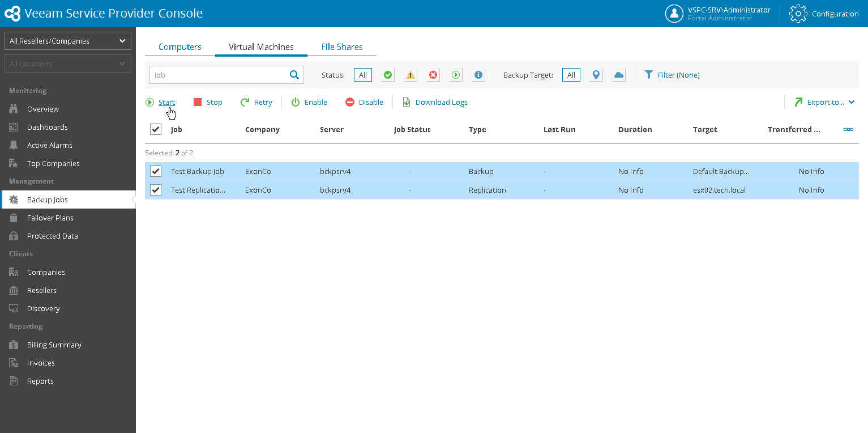
Task: Filter status by red Failed icon
Action: tap(433, 75)
